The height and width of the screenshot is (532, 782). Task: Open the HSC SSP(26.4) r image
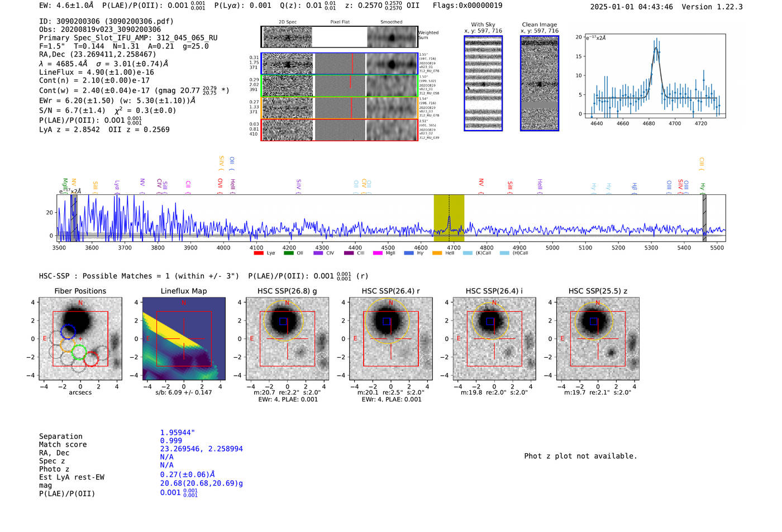391,339
